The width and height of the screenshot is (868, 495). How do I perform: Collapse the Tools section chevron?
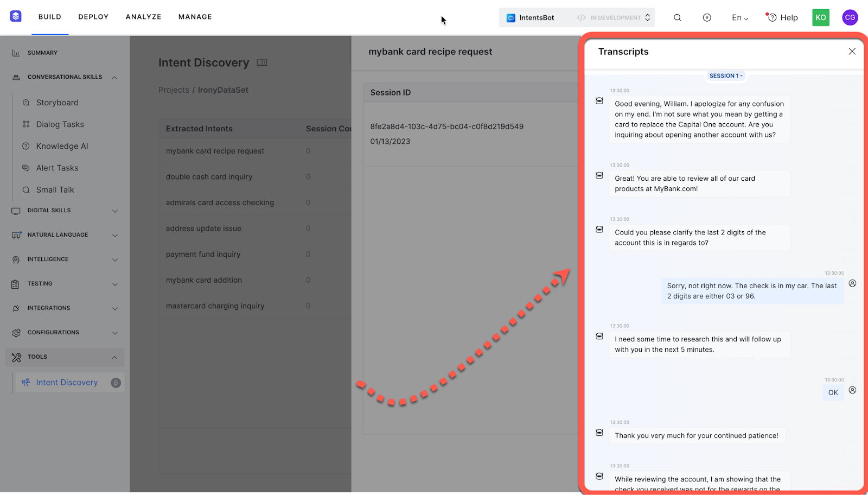(114, 357)
